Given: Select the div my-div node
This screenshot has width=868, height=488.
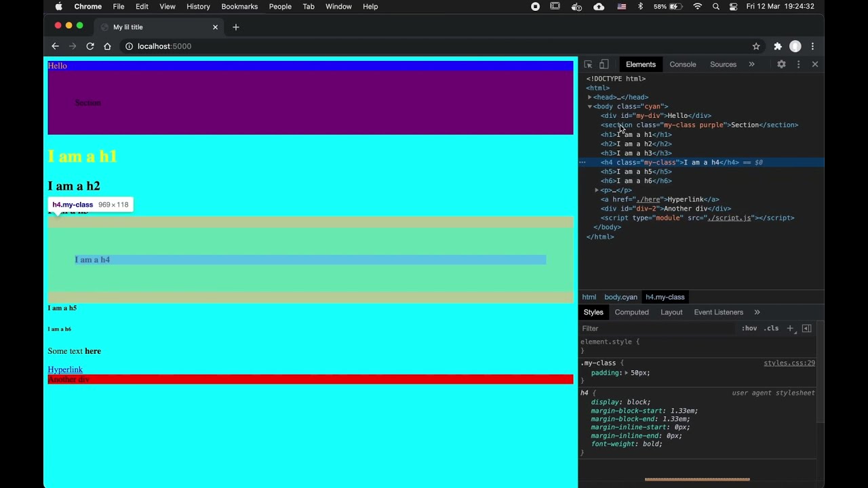Looking at the screenshot, I should pyautogui.click(x=656, y=116).
